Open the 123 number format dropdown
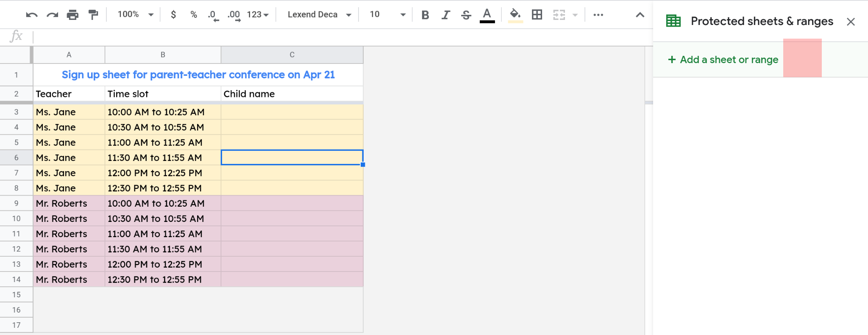This screenshot has width=868, height=335. (258, 14)
